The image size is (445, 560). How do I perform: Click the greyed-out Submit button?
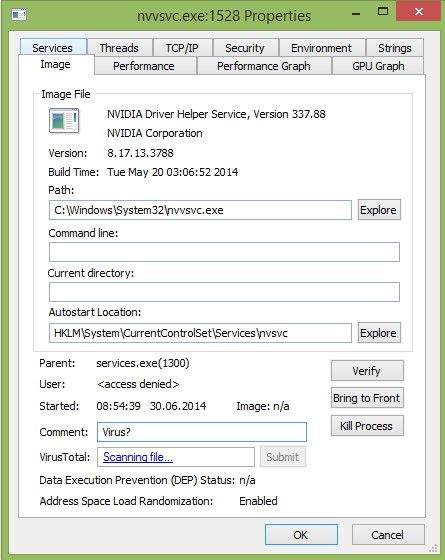click(283, 457)
